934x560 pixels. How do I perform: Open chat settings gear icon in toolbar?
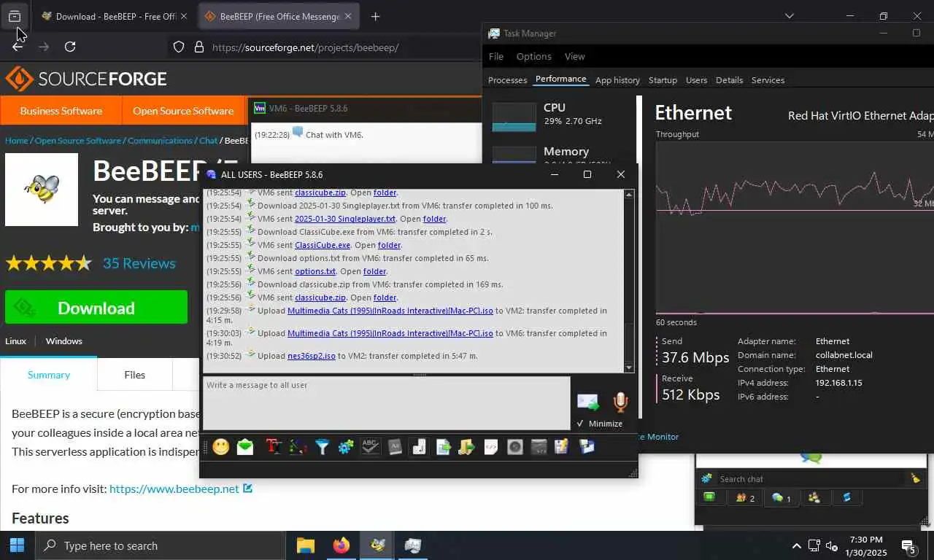point(346,447)
